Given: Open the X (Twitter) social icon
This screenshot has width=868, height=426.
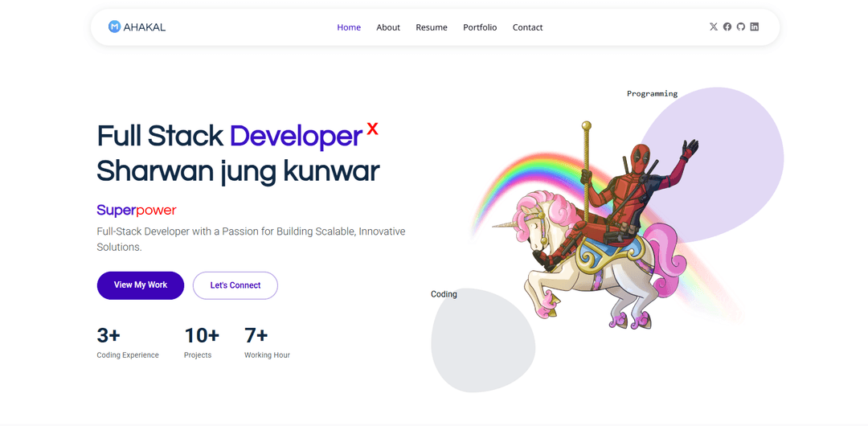Looking at the screenshot, I should pos(714,27).
